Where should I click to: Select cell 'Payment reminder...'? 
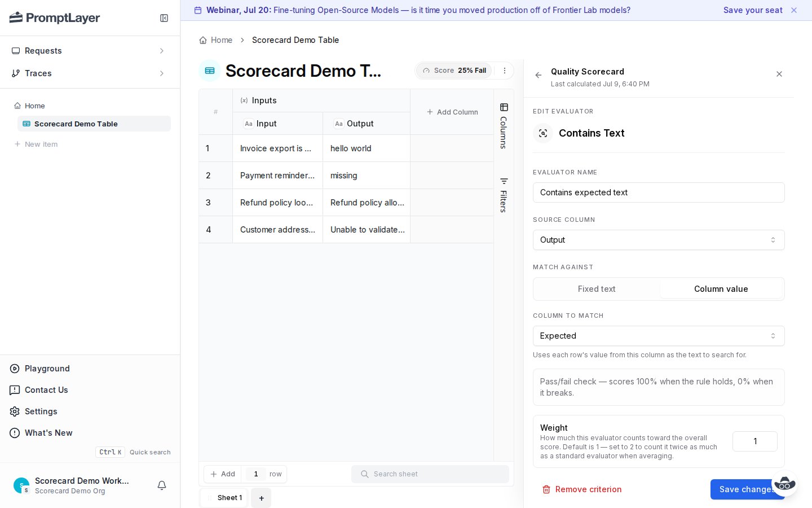[277, 176]
